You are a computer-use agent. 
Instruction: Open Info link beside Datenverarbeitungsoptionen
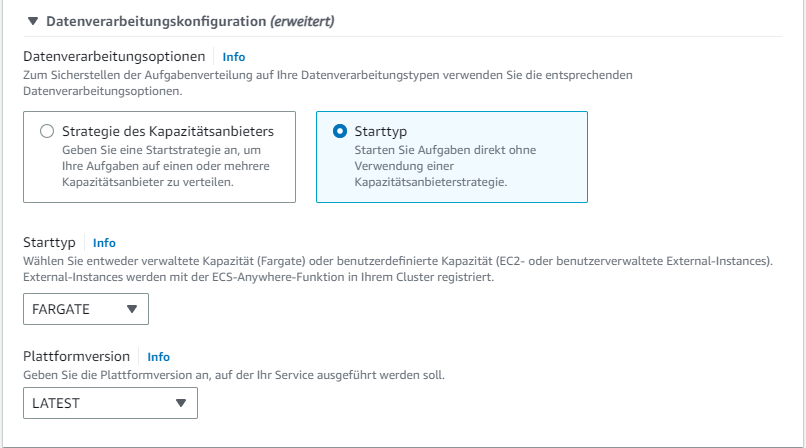pos(233,57)
